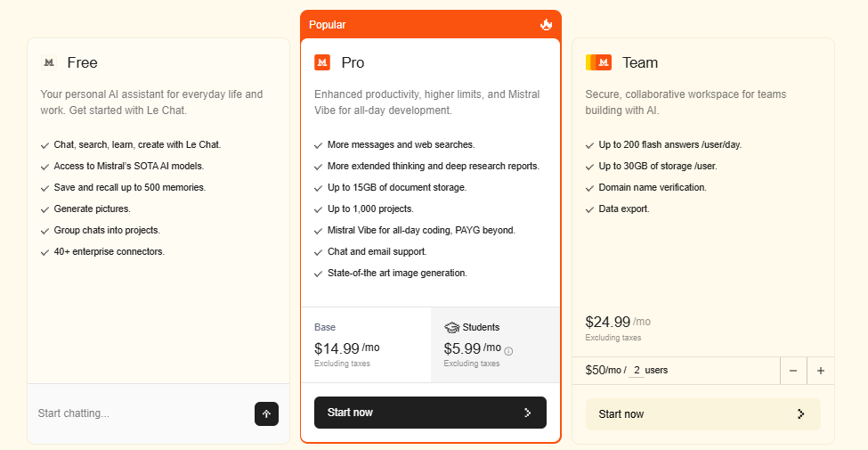Click the flame icon in Popular banner
This screenshot has height=450, width=868.
pyautogui.click(x=547, y=24)
